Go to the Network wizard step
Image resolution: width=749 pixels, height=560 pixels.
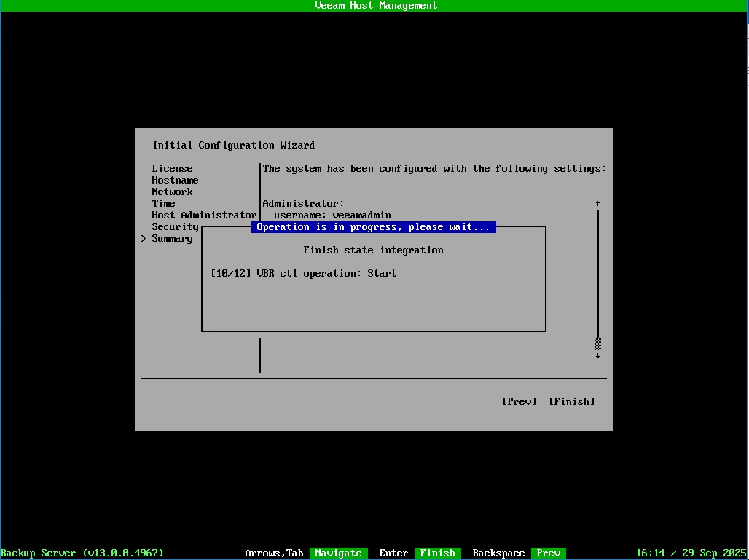pos(172,192)
